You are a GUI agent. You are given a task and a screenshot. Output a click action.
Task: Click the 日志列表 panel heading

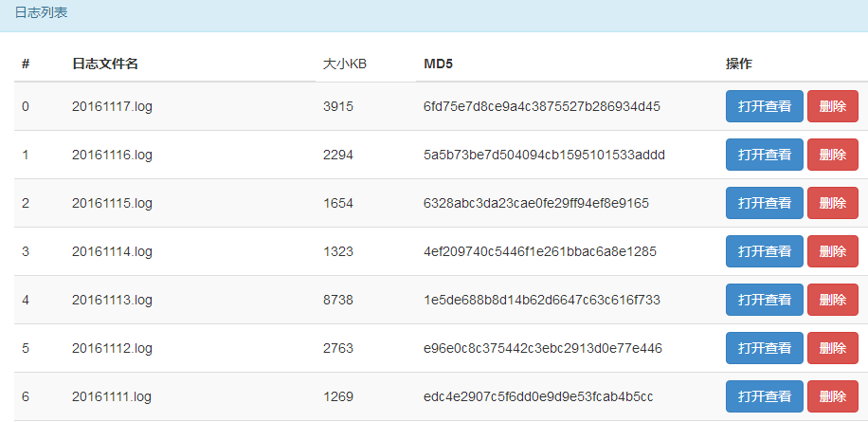tap(41, 13)
